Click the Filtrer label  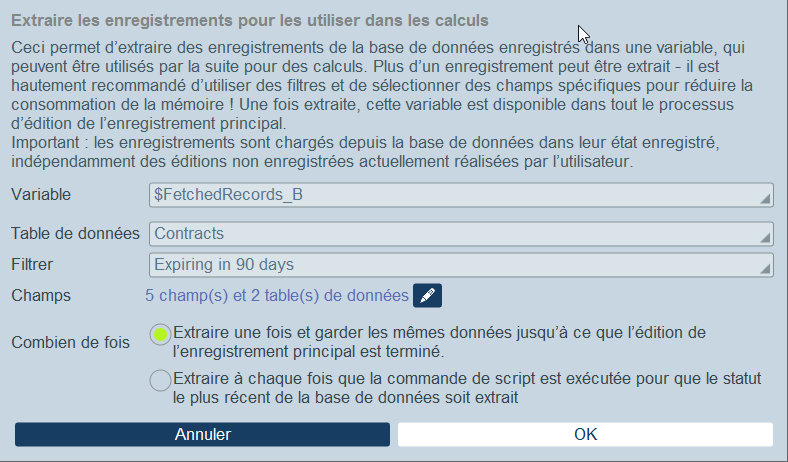[x=32, y=265]
